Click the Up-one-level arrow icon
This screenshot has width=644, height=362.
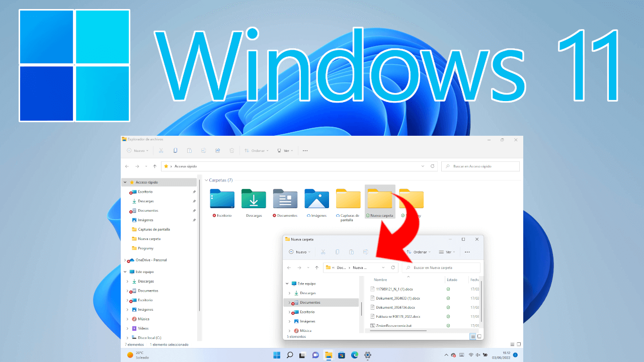[154, 166]
